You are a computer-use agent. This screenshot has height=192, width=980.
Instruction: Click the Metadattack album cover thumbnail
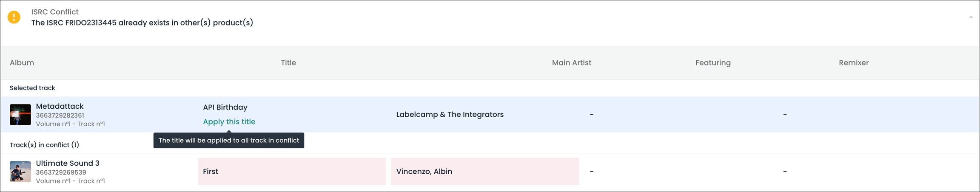click(20, 115)
